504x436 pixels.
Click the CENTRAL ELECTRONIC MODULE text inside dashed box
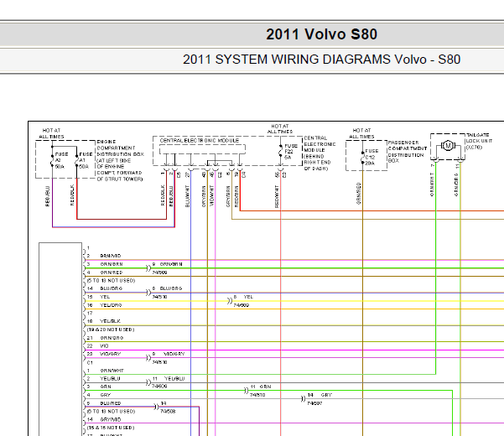200,141
